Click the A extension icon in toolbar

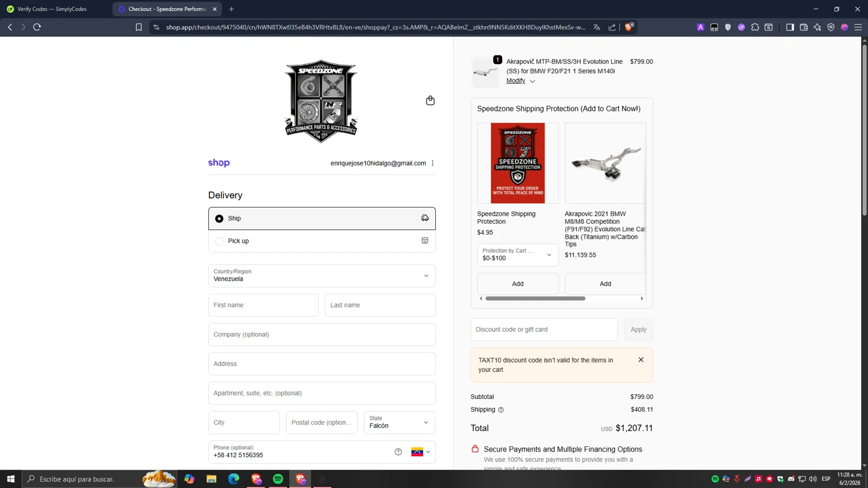click(x=701, y=27)
